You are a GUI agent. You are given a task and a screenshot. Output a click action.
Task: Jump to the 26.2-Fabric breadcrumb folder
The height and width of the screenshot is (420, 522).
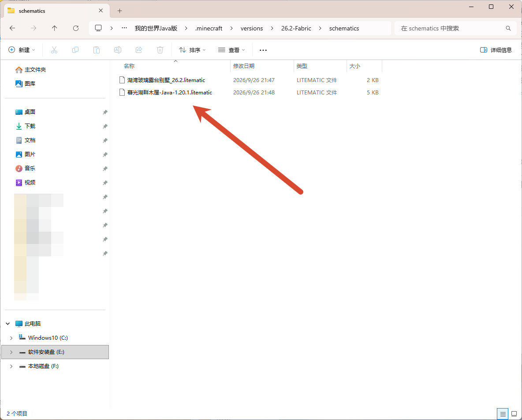point(296,28)
